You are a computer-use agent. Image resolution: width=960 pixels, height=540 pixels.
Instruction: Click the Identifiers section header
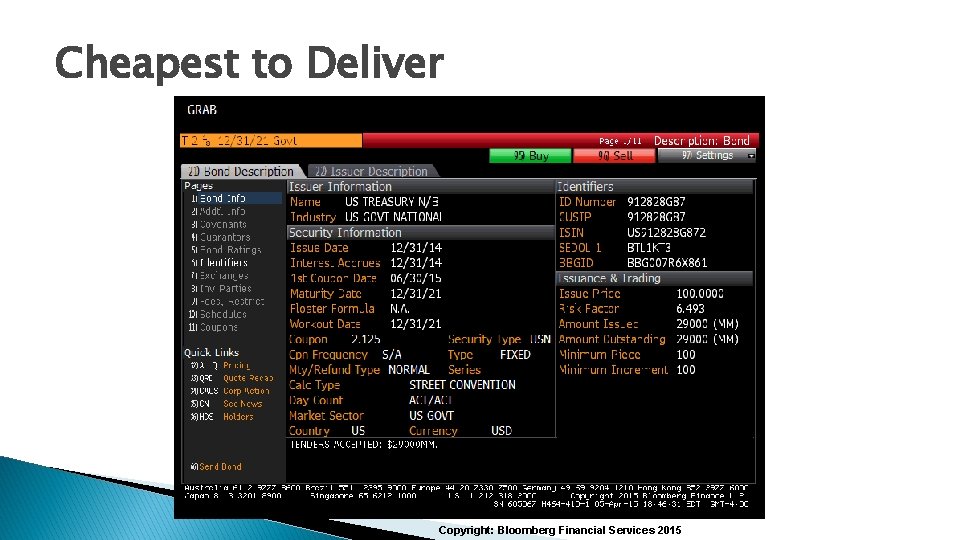[655, 187]
